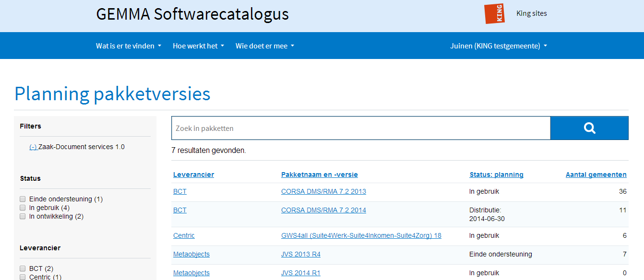Open the CORSA DMS/RMA 7.2 2013 package
This screenshot has height=280, width=644.
coord(323,191)
